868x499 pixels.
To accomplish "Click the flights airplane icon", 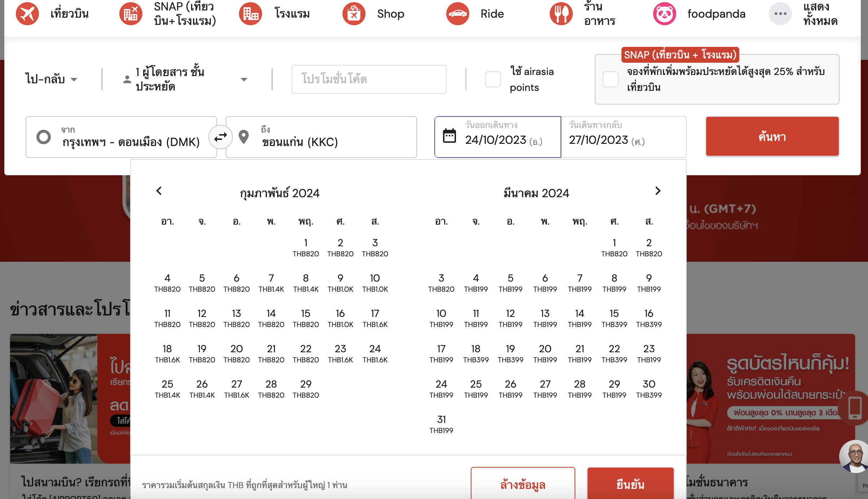I will (x=27, y=14).
